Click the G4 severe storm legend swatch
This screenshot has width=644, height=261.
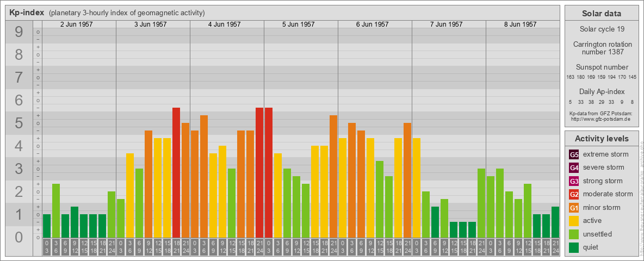pyautogui.click(x=574, y=168)
